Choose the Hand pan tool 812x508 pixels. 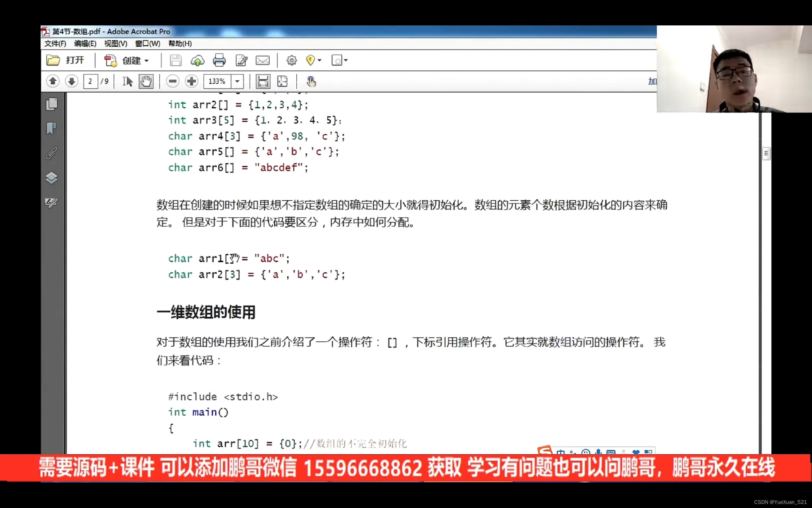[x=146, y=81]
